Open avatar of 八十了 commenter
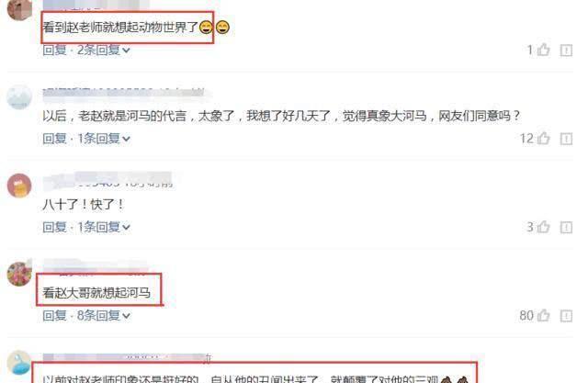This screenshot has height=383, width=588. (19, 186)
